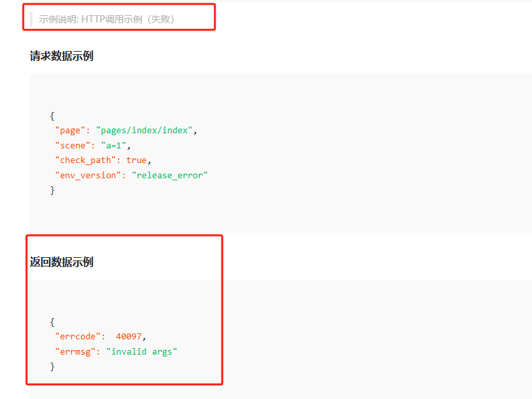Click the closing brace of request JSON
Image resolution: width=532 pixels, height=399 pixels.
coord(52,191)
